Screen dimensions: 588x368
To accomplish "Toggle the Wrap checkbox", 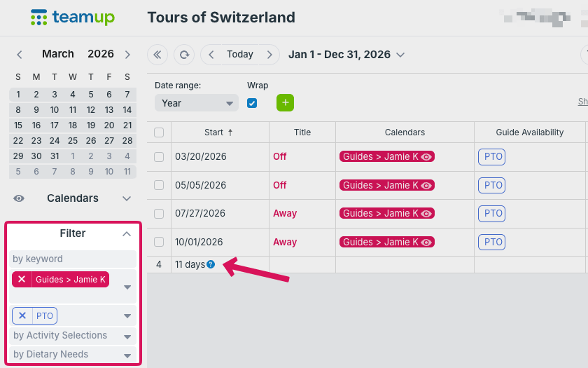I will tap(252, 103).
